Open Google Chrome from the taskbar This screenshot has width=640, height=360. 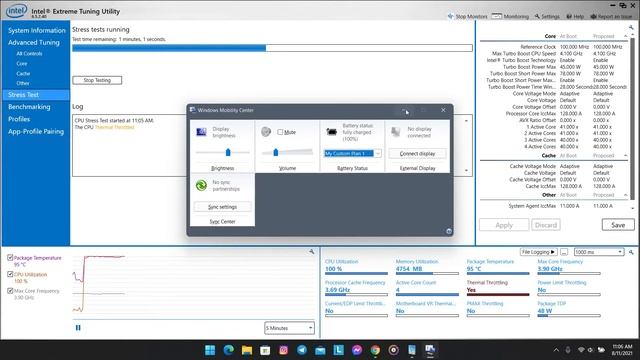coord(375,350)
